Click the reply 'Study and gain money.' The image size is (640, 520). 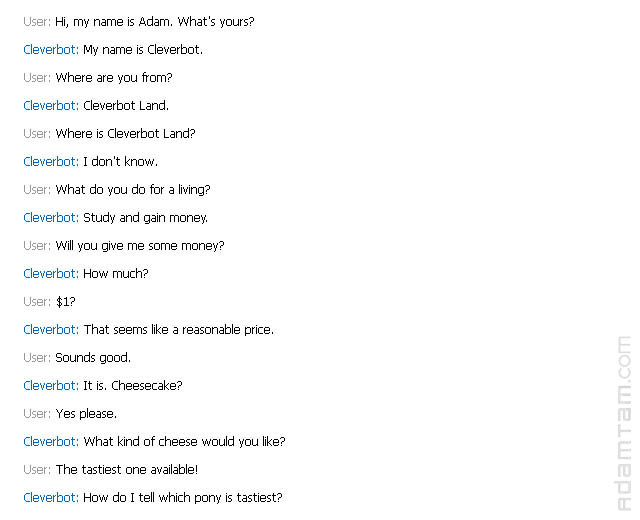[146, 218]
